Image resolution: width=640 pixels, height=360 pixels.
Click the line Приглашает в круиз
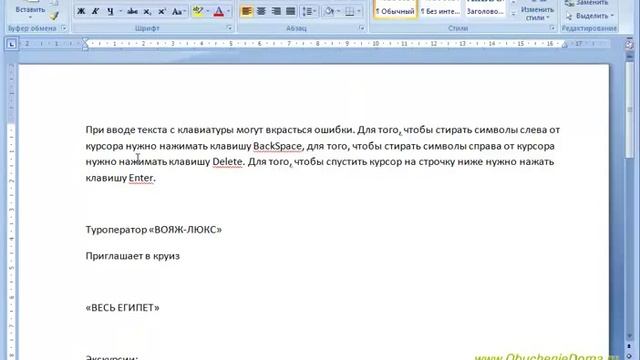pyautogui.click(x=133, y=256)
